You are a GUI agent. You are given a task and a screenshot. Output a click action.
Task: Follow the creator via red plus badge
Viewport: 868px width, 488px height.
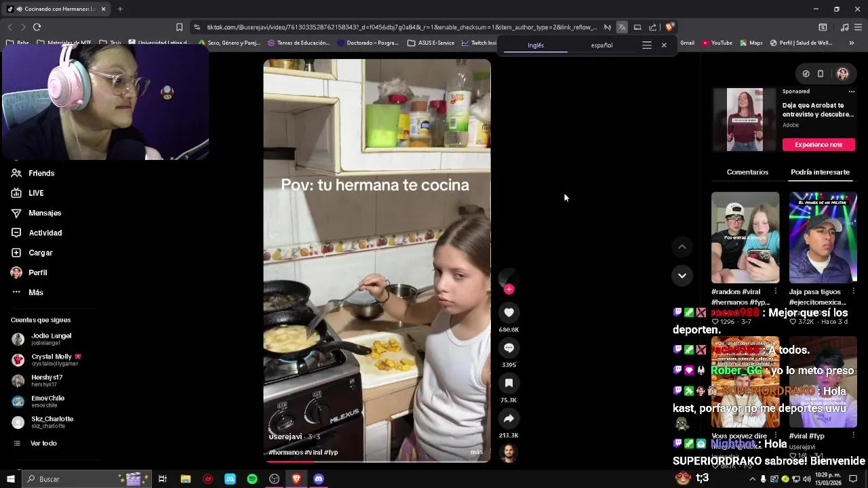coord(509,289)
